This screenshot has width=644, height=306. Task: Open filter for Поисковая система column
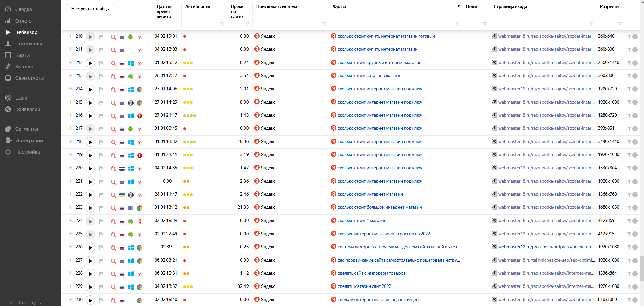coord(324,24)
